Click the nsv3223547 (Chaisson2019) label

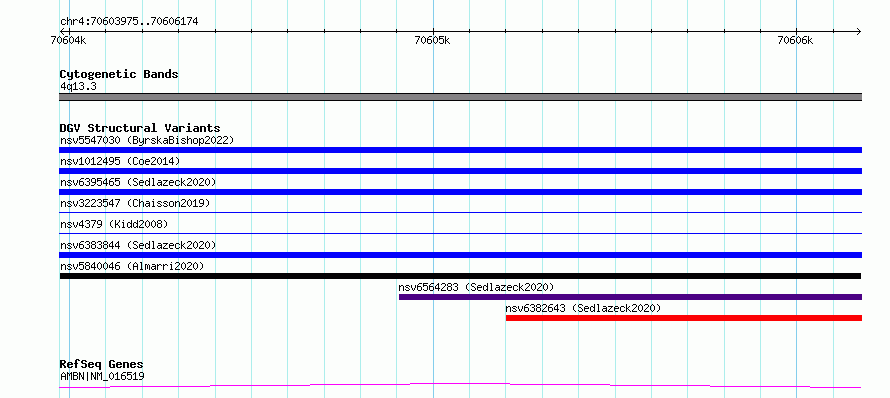[135, 203]
